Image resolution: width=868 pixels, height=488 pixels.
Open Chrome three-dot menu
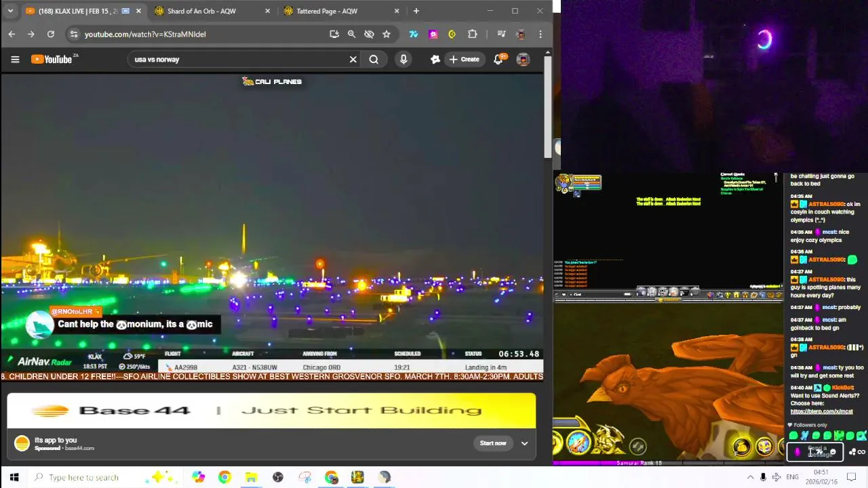[540, 34]
